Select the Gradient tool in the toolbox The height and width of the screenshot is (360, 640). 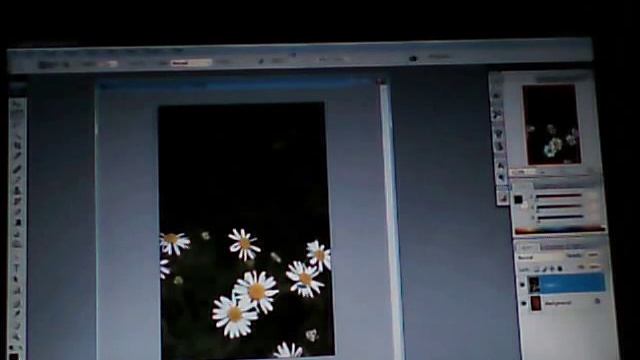[18, 222]
